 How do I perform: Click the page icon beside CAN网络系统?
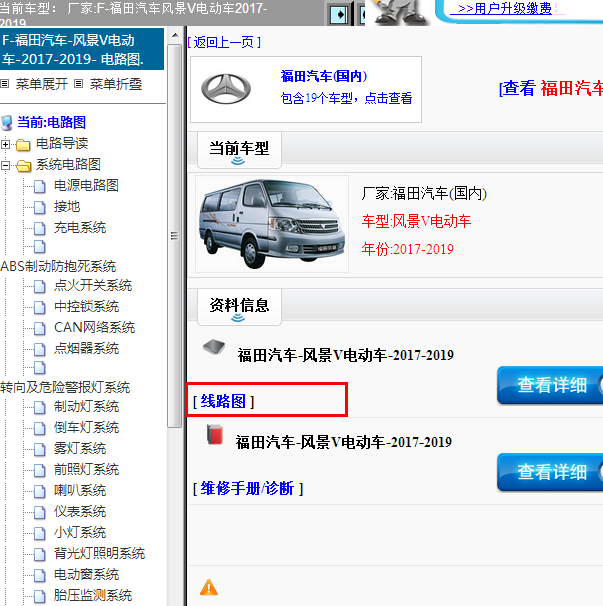[39, 328]
